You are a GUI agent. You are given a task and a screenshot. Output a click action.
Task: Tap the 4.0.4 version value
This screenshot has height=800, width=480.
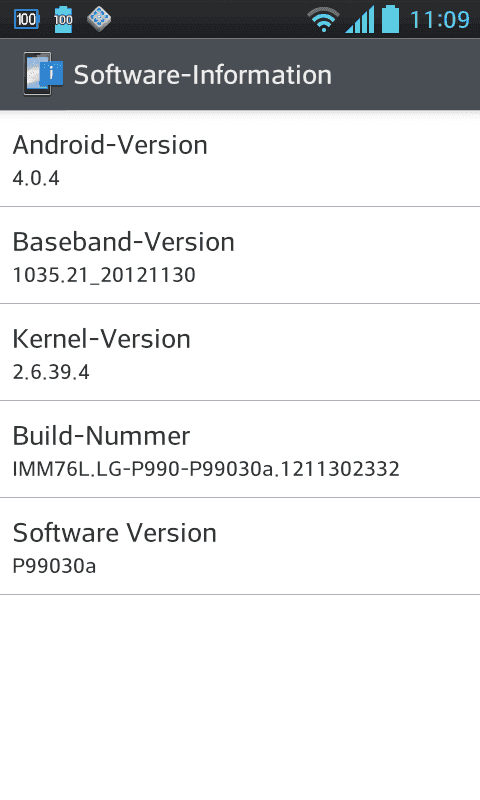pyautogui.click(x=36, y=179)
